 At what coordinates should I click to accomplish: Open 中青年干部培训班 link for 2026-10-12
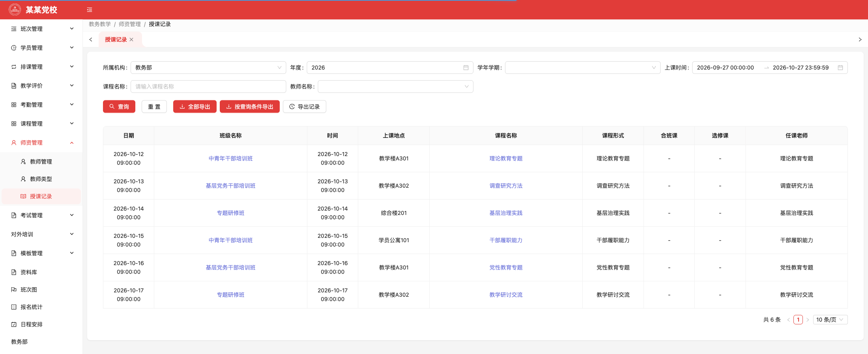231,158
